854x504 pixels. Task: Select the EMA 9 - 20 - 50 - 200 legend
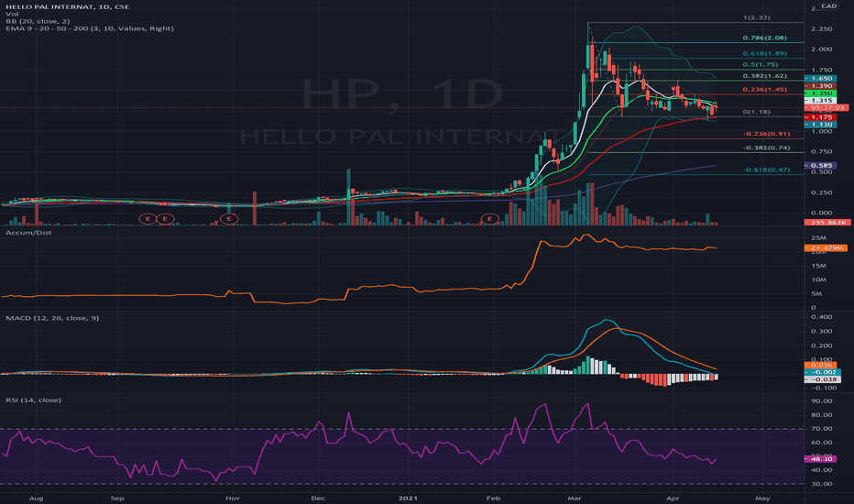[89, 28]
